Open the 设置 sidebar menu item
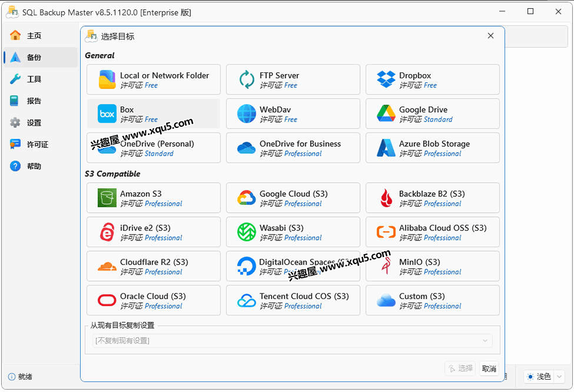The image size is (574, 392). pos(40,123)
